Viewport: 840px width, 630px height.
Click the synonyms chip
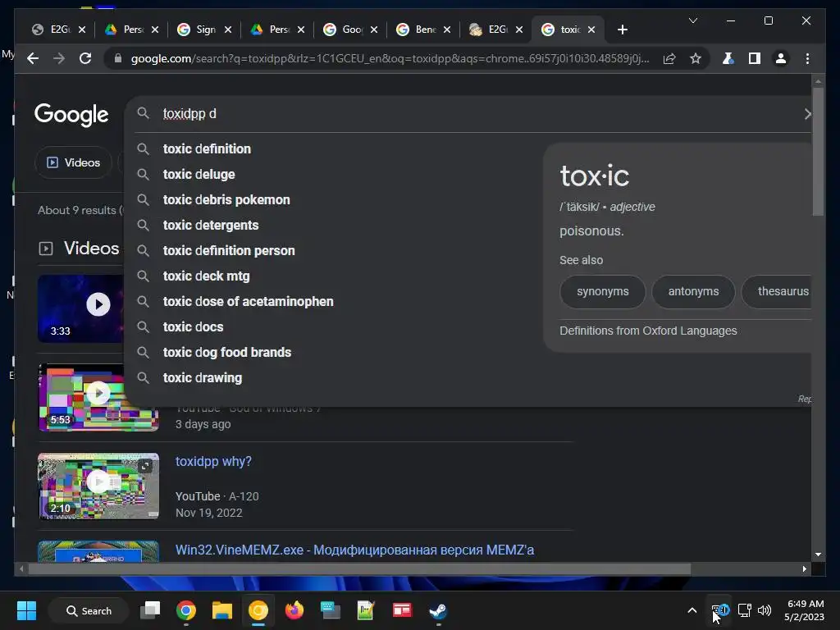[x=603, y=291]
